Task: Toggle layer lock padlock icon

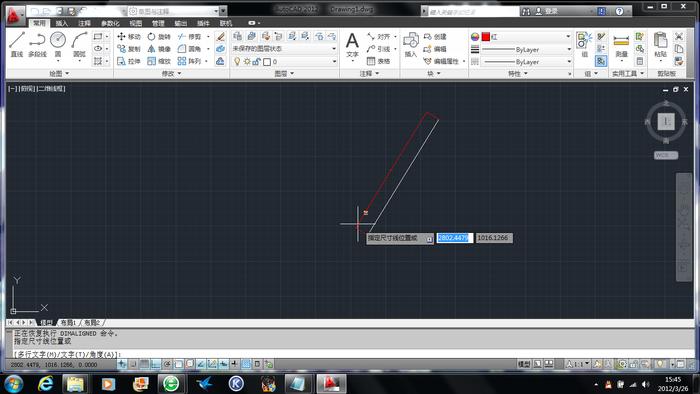Action: 256,62
